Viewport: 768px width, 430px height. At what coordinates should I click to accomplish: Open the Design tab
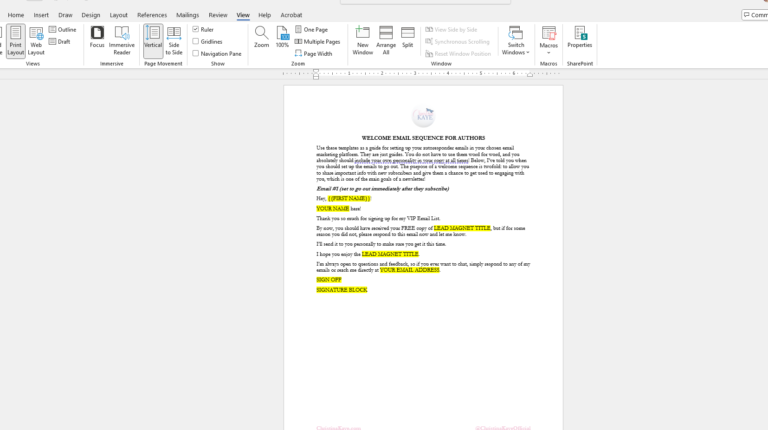(x=91, y=15)
